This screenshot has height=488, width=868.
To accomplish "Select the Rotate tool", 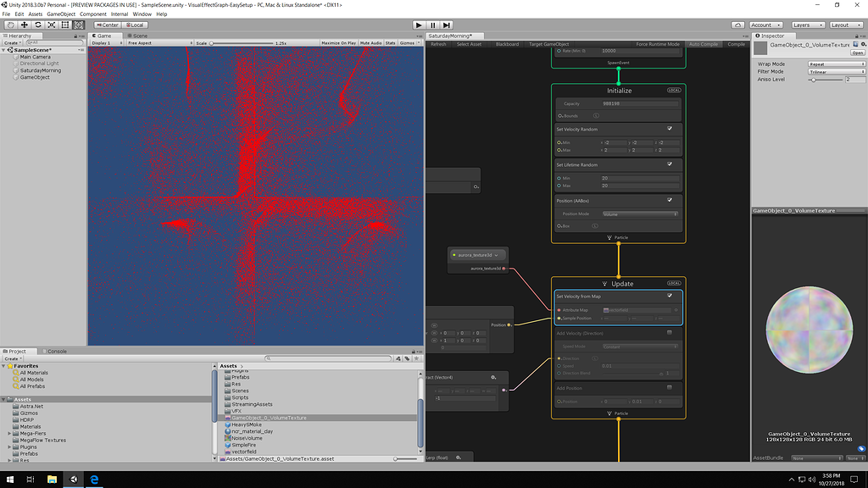I will 38,25.
